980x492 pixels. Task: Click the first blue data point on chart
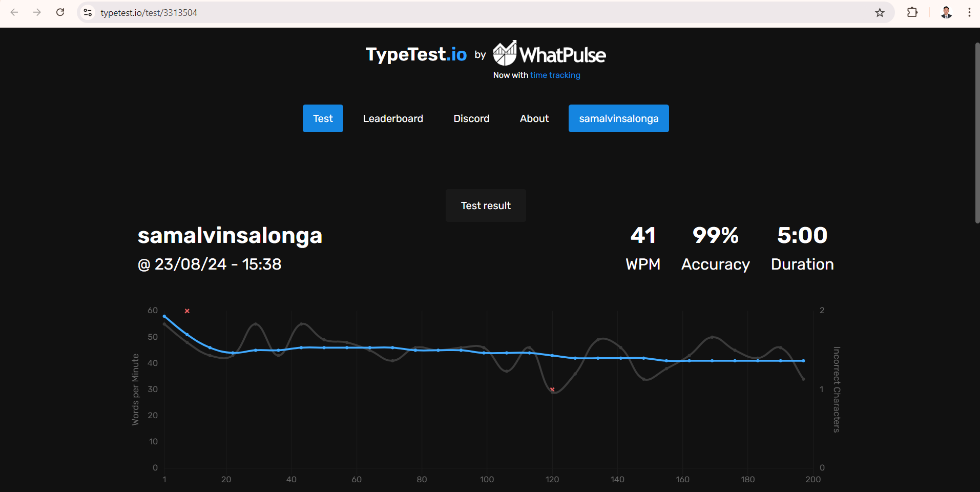pos(164,316)
